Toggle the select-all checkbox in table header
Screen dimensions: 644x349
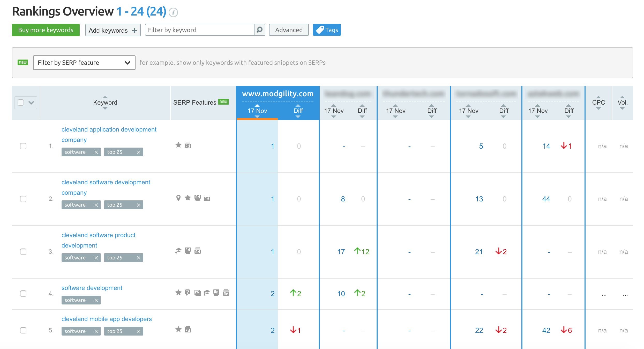pyautogui.click(x=21, y=103)
